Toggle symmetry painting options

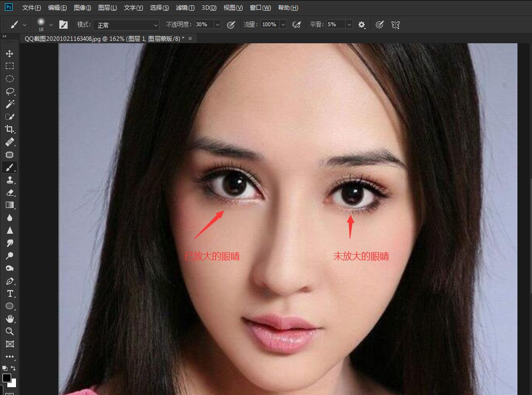(x=395, y=24)
